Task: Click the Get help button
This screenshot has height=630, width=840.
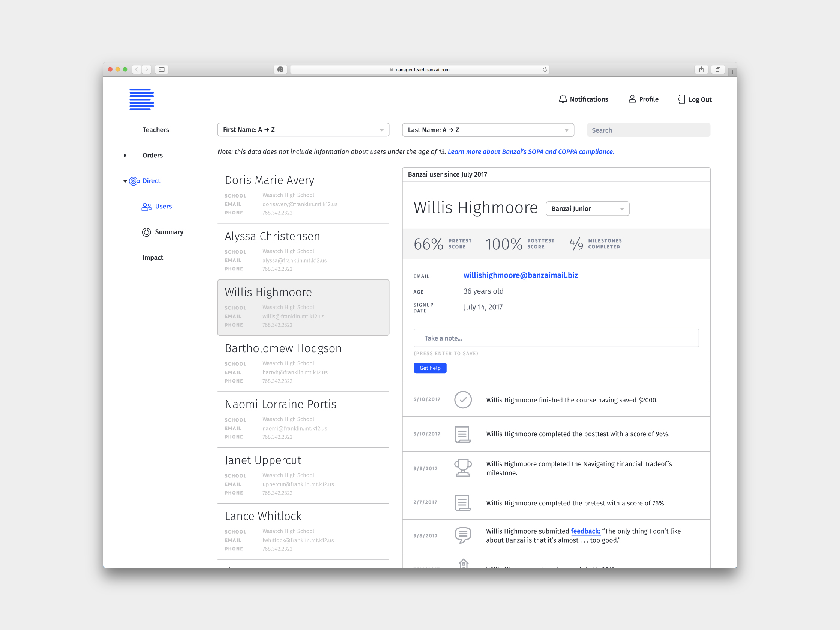Action: click(x=430, y=368)
